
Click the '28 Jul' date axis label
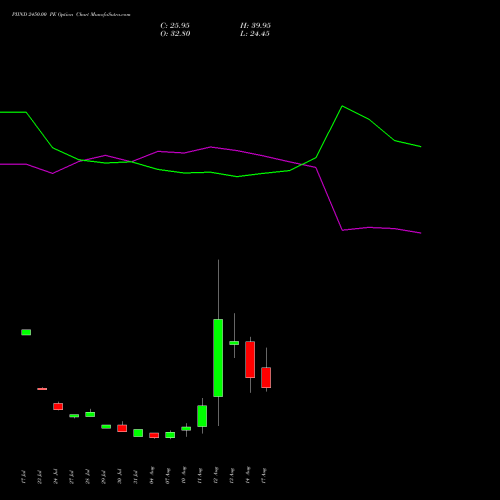(x=87, y=477)
